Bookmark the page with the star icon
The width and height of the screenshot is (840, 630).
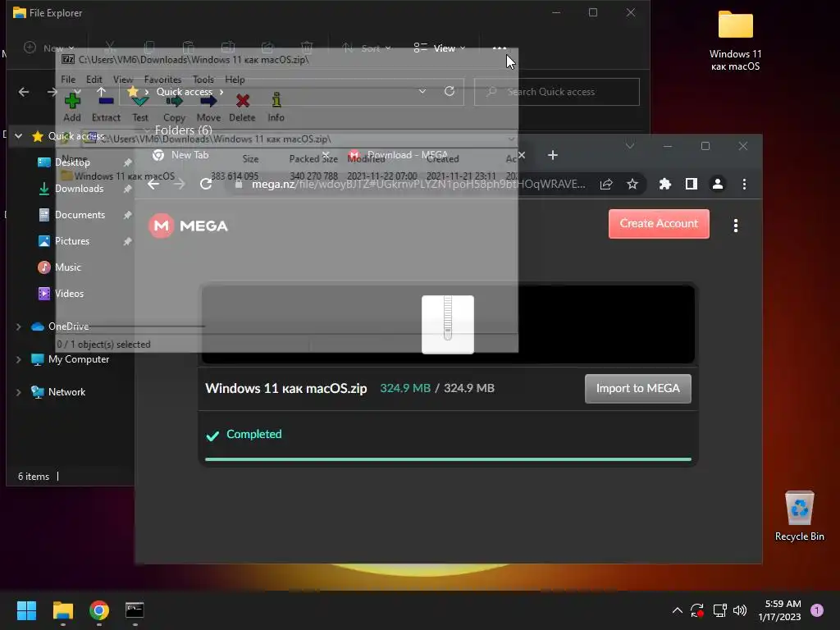coord(632,185)
